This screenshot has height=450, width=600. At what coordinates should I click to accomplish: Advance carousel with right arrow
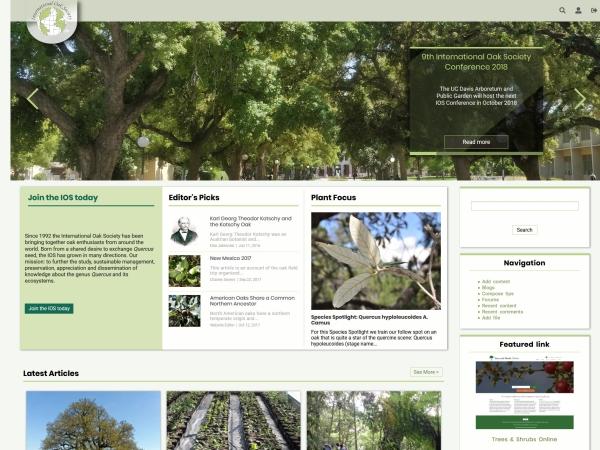[580, 98]
